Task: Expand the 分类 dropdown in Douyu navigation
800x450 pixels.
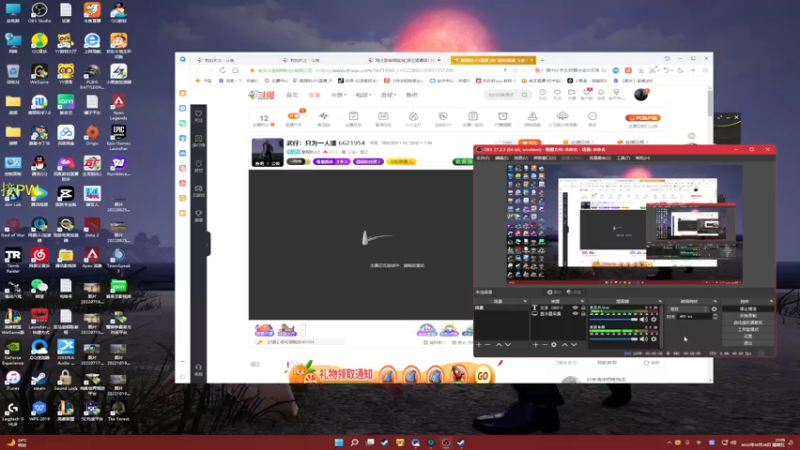Action: point(339,95)
